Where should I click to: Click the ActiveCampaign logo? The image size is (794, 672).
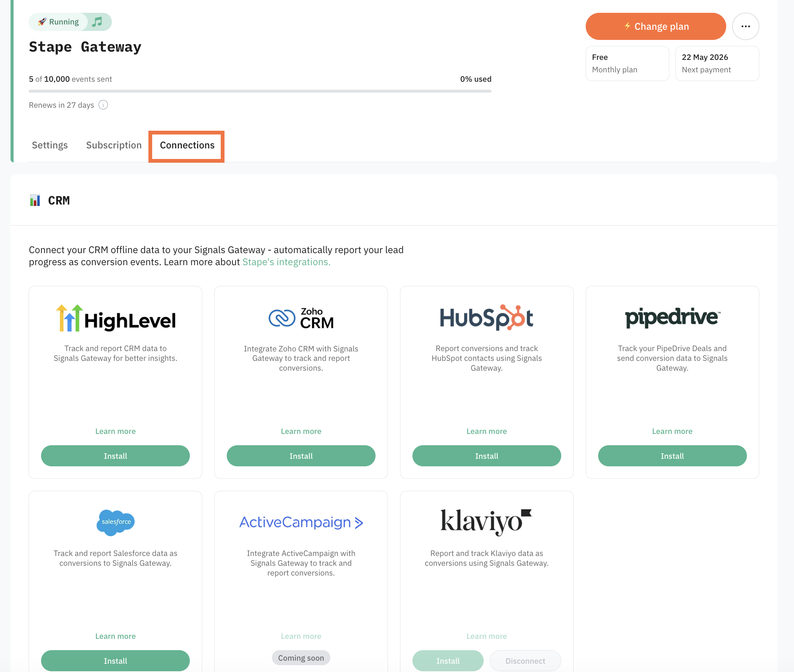point(301,522)
